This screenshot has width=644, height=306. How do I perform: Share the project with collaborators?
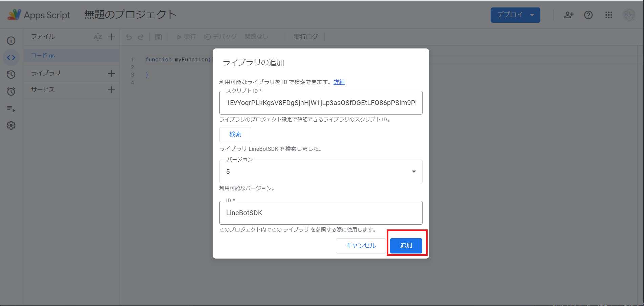coord(568,15)
